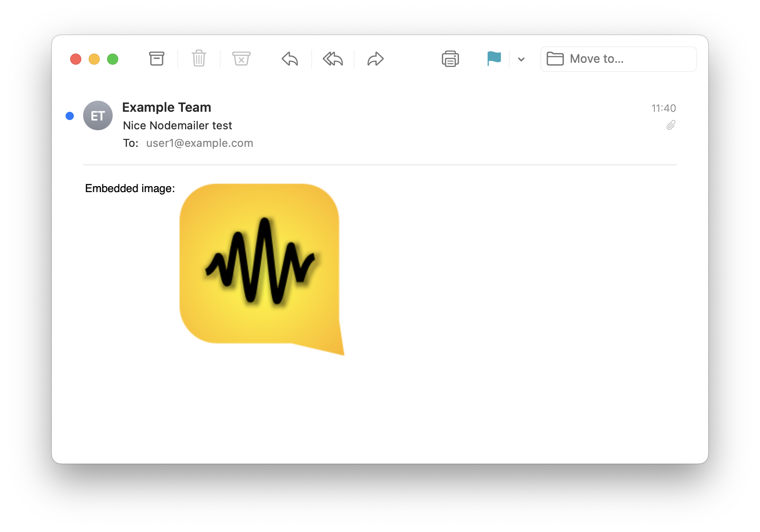
Task: Open sender name Example Team
Action: point(166,107)
